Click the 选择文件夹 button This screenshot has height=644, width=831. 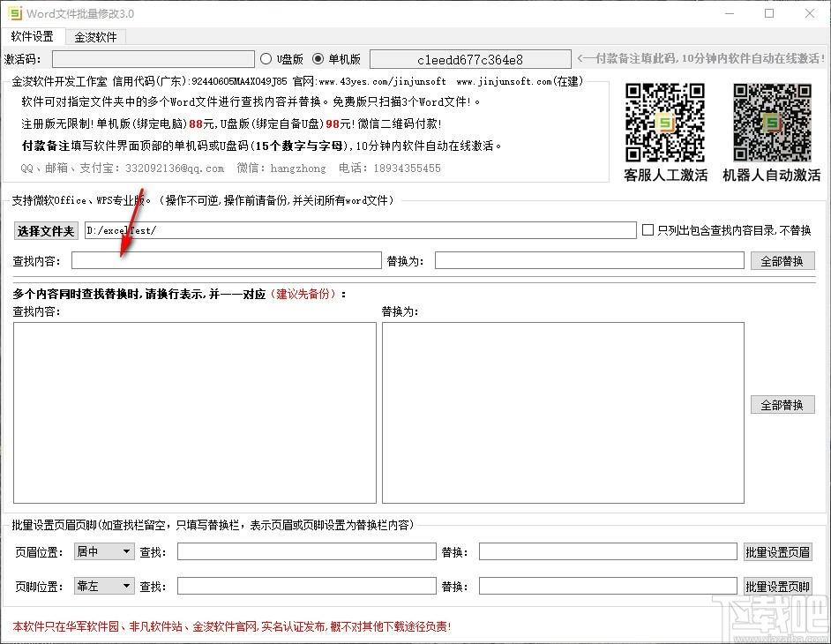coord(46,230)
